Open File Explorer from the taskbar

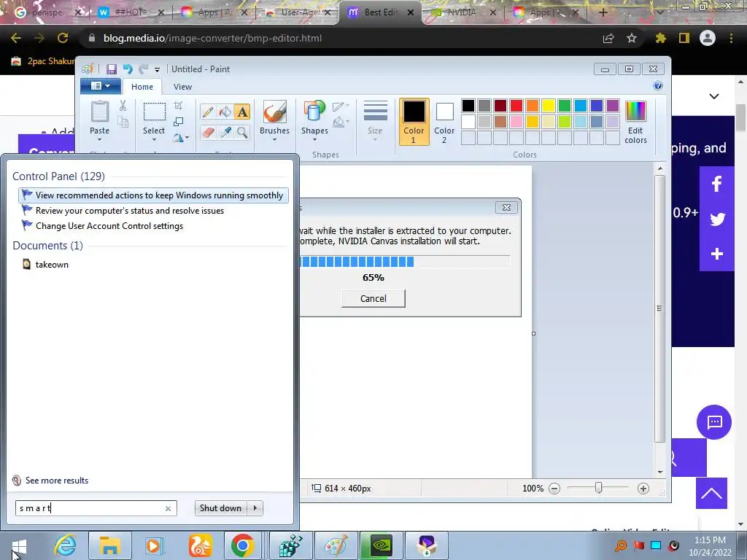click(x=109, y=545)
